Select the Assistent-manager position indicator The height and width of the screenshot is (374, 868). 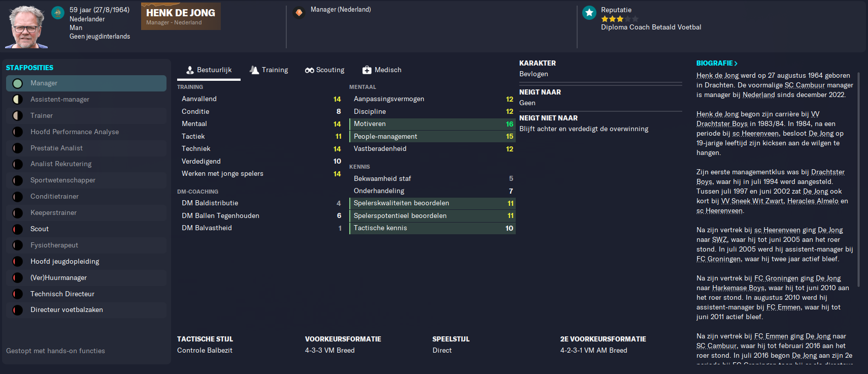(x=18, y=100)
